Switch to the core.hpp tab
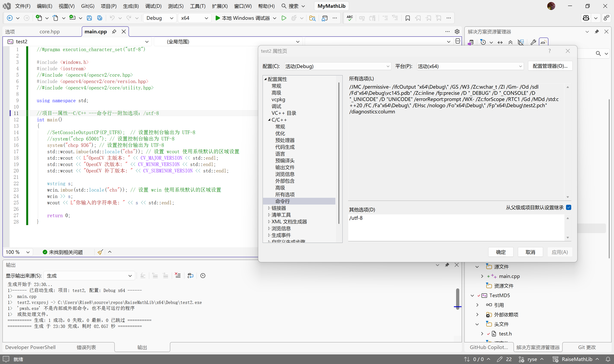This screenshot has width=614, height=364. coord(49,32)
